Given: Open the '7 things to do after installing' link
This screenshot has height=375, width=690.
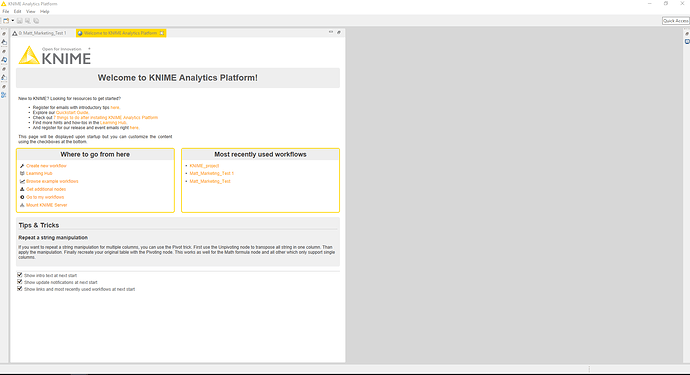Looking at the screenshot, I should [106, 118].
